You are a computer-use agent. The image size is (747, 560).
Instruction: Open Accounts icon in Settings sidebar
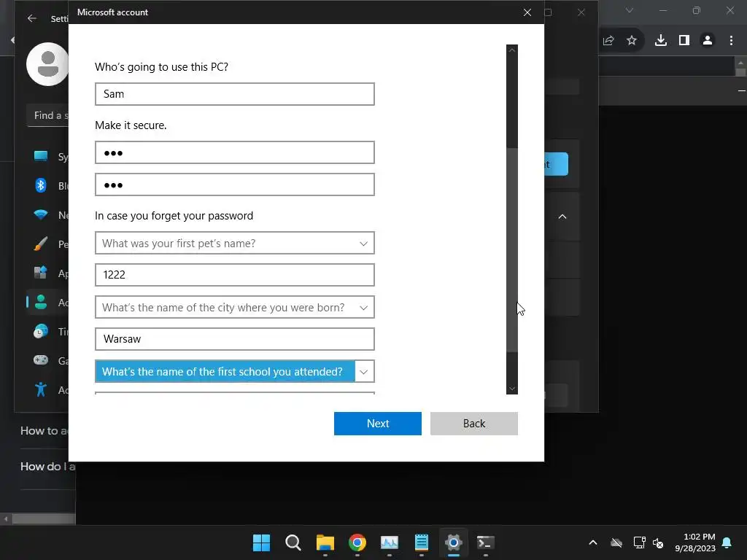(x=41, y=302)
